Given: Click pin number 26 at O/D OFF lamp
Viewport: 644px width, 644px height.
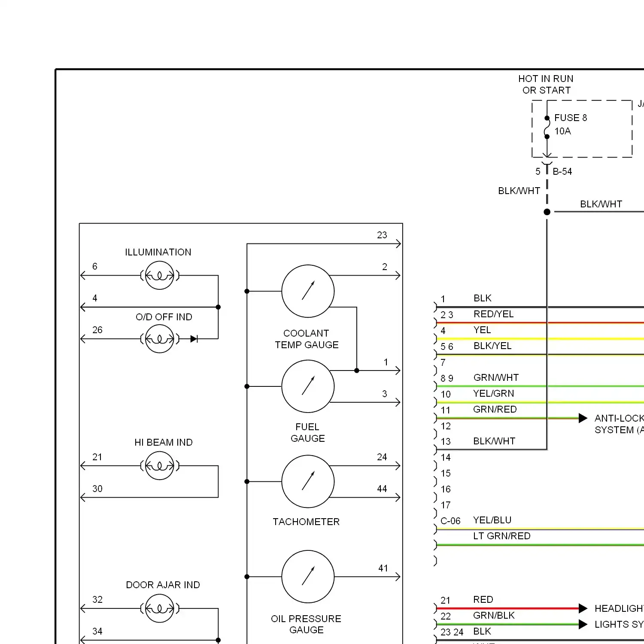Looking at the screenshot, I should coord(97,330).
